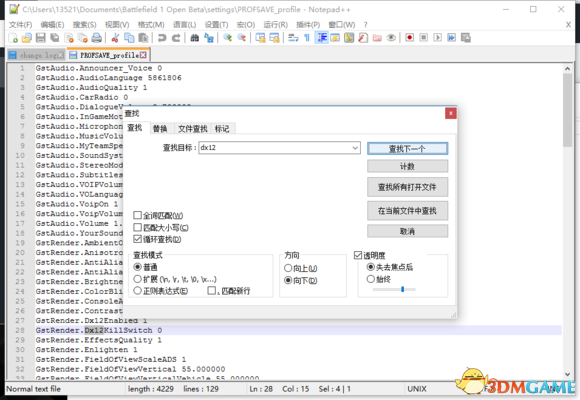Run macro multiple times fast-forward icon
580x400 pixels.
pyautogui.click(x=452, y=38)
